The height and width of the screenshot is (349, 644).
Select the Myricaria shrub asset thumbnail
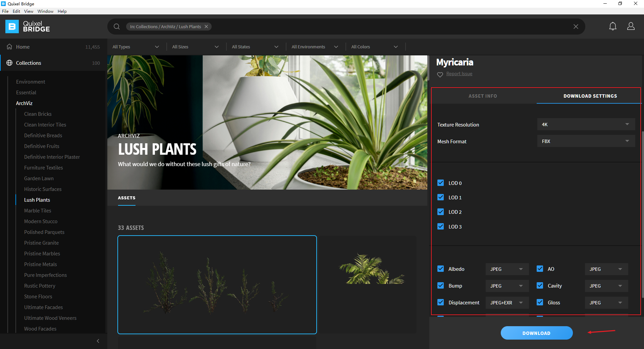click(x=217, y=285)
